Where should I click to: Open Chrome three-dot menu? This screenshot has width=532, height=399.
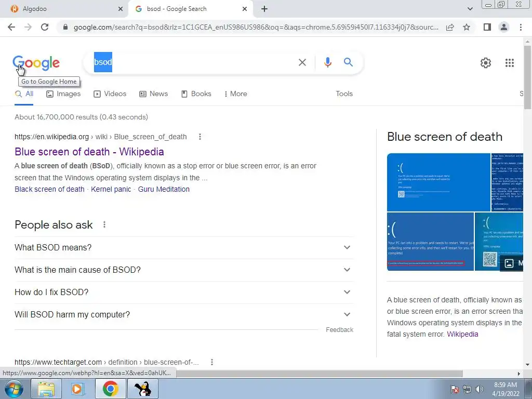521,27
